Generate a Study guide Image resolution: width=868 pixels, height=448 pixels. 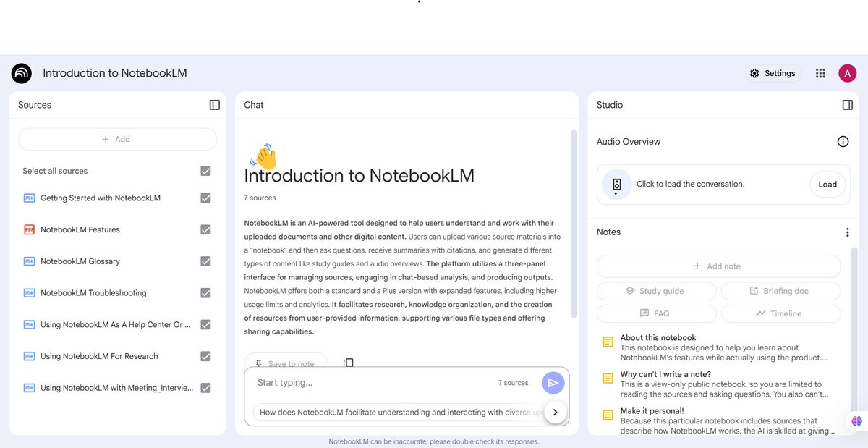pyautogui.click(x=656, y=291)
